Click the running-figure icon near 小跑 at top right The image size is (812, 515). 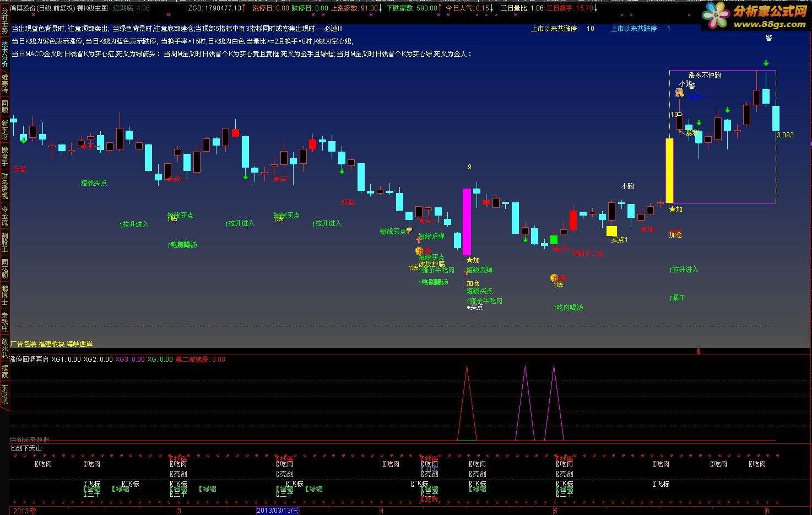click(x=679, y=93)
